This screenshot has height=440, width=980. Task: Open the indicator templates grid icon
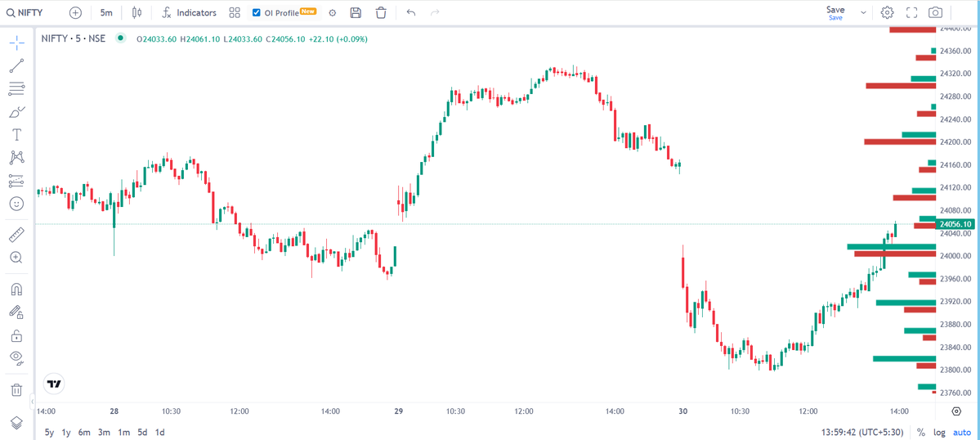click(235, 12)
